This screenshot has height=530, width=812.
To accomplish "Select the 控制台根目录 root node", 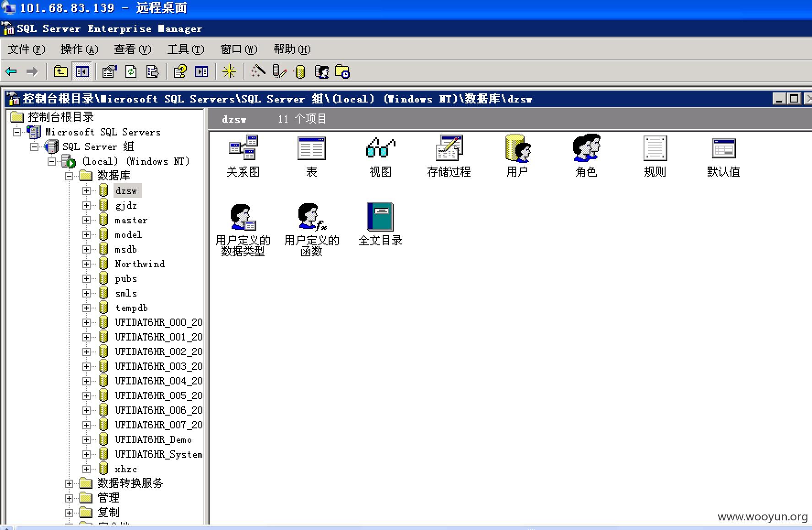I will pos(61,117).
